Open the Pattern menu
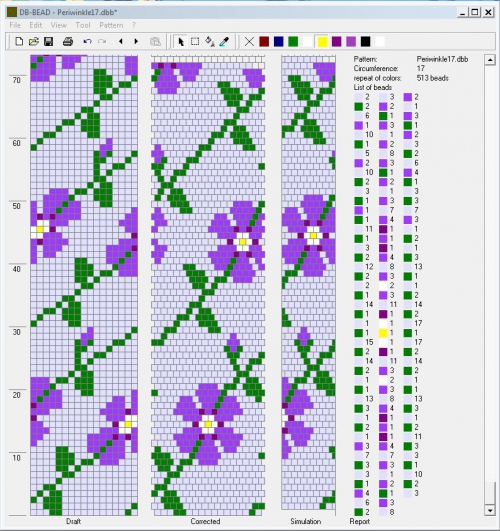Viewport: 500px width, 531px height. pos(111,25)
